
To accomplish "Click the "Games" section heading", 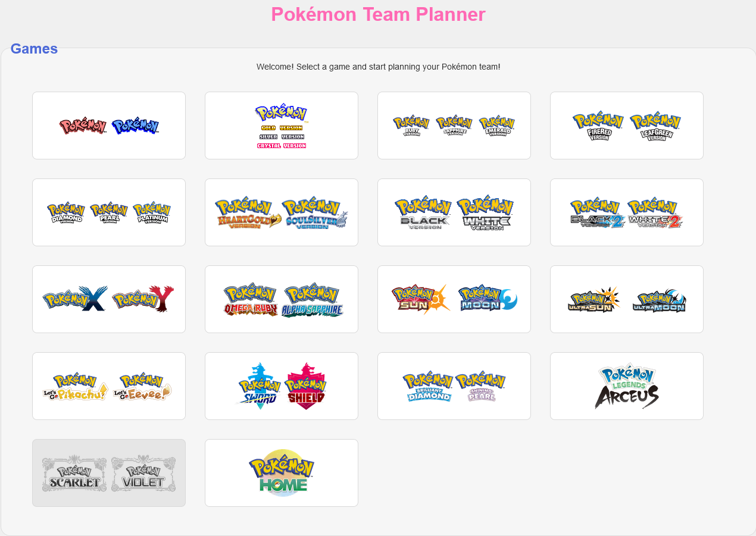I will point(34,49).
